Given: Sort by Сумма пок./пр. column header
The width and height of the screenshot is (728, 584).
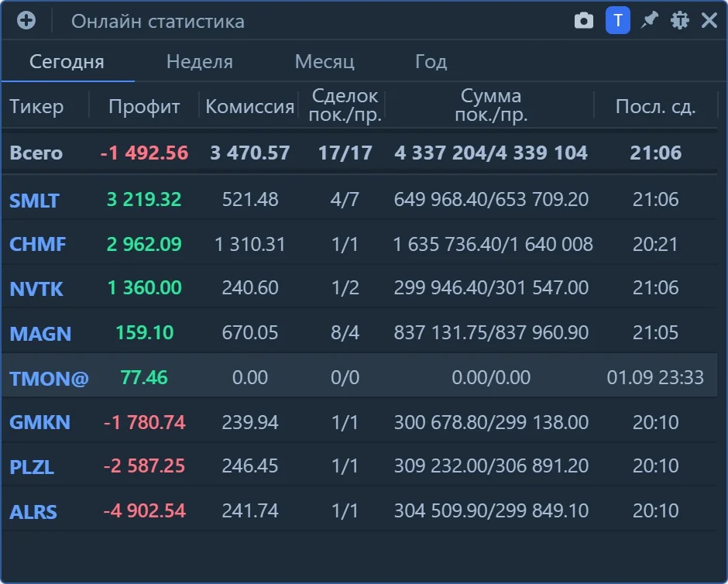Looking at the screenshot, I should [x=491, y=105].
